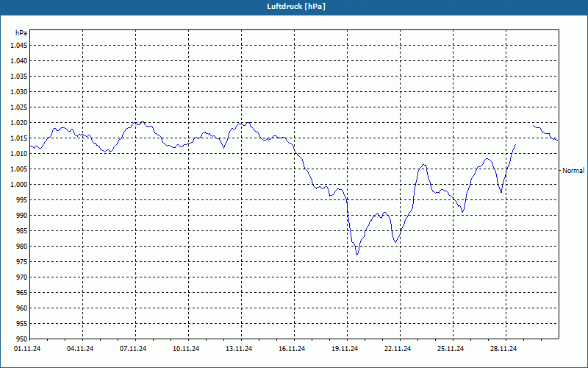Viewport: 588px width, 368px height.
Task: Click the 995 pressure value label
Action: tap(22, 199)
